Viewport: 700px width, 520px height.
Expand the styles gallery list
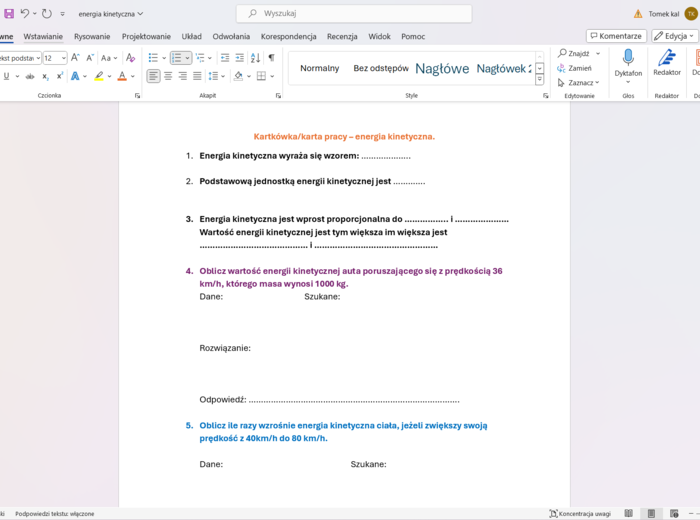(540, 80)
